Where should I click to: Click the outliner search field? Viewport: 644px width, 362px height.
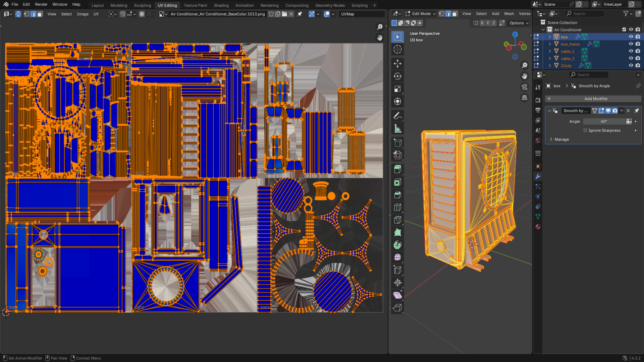[585, 14]
